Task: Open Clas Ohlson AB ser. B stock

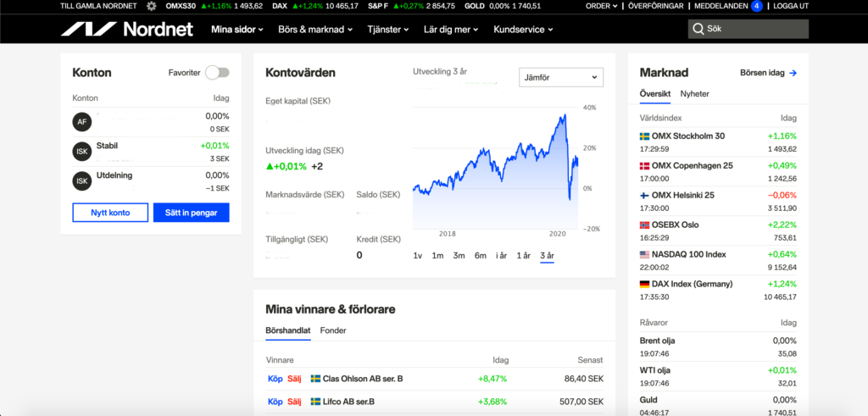Action: pyautogui.click(x=363, y=379)
